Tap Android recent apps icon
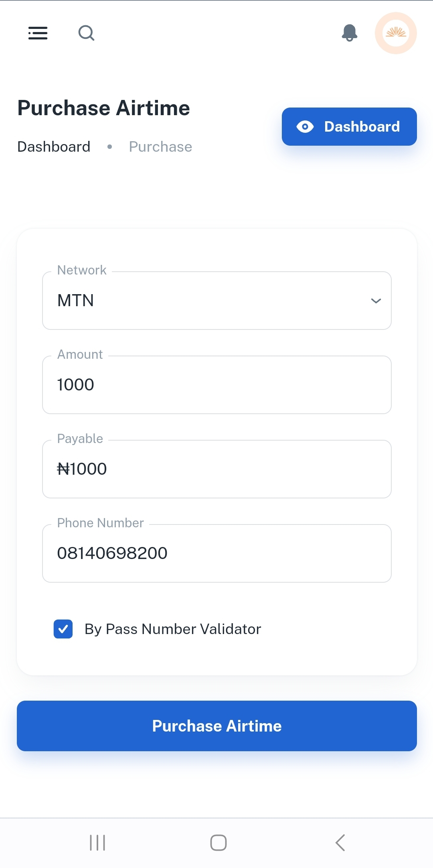Viewport: 433px width, 868px height. [x=97, y=842]
